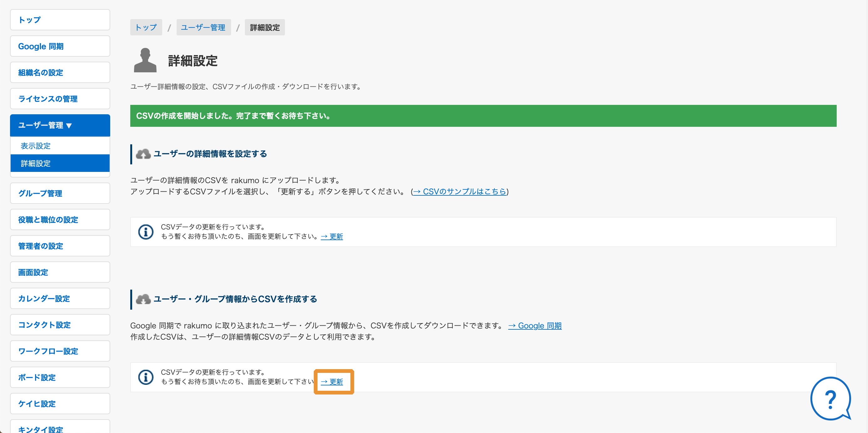Open ライセンスの管理 in the sidebar
The width and height of the screenshot is (868, 433).
[x=60, y=99]
